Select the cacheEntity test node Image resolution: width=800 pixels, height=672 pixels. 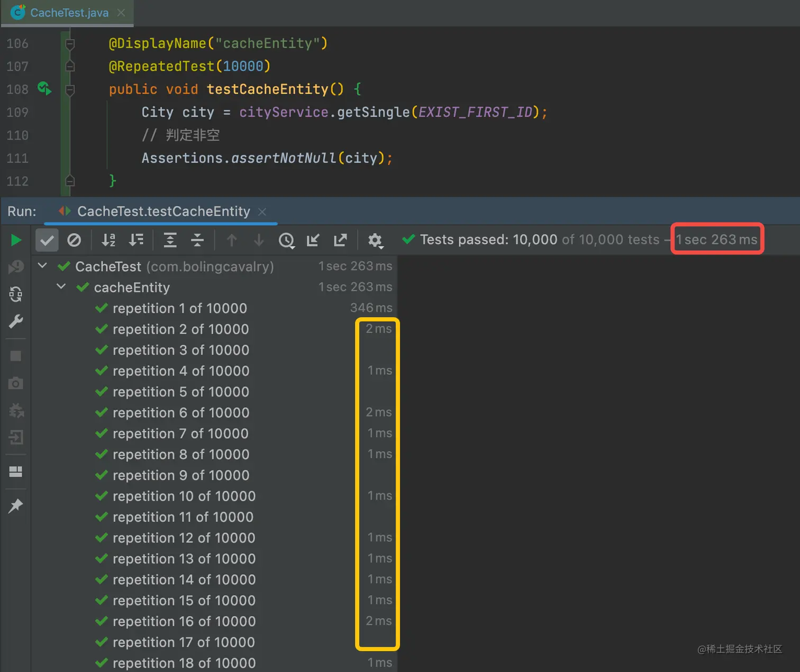pos(214,287)
